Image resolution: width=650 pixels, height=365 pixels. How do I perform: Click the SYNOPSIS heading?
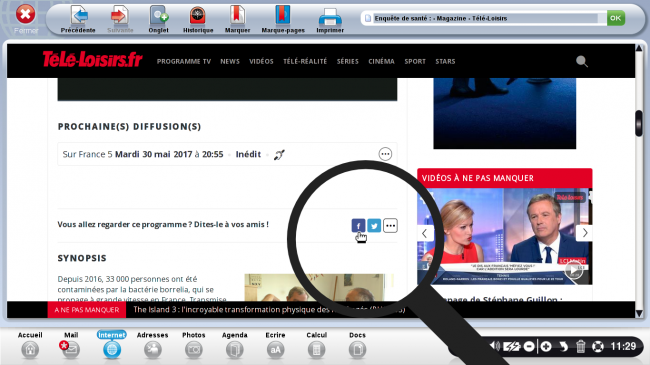pyautogui.click(x=82, y=258)
